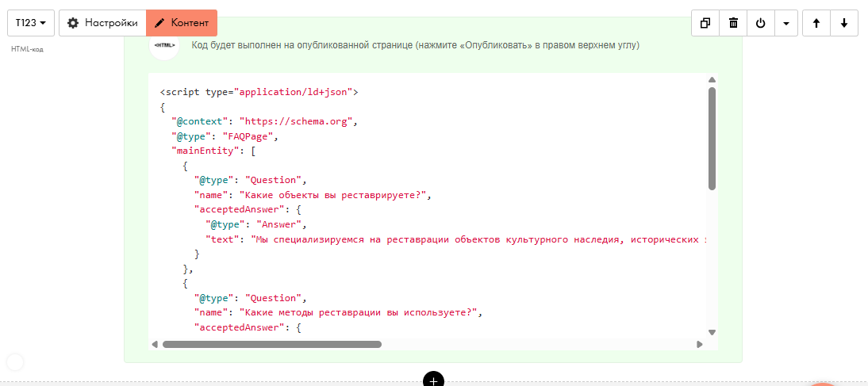Click the vertical scrollbar up arrow
The width and height of the screenshot is (868, 386).
coord(712,79)
